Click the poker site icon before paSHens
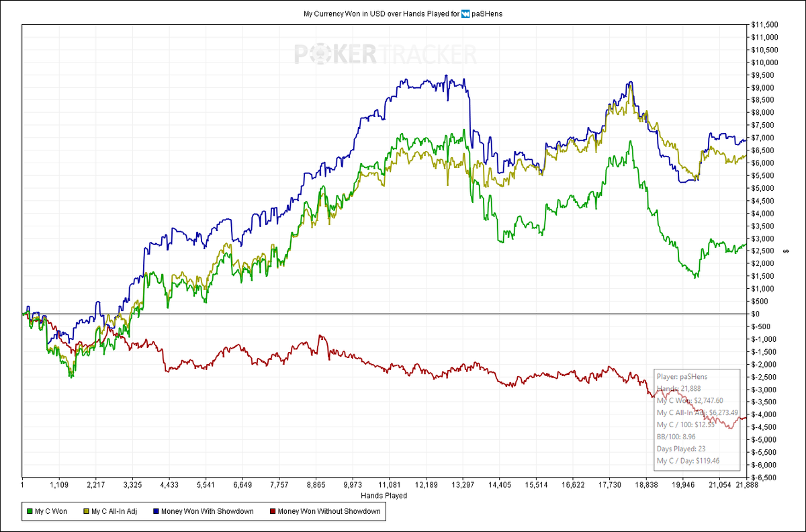The width and height of the screenshot is (806, 532). 465,13
